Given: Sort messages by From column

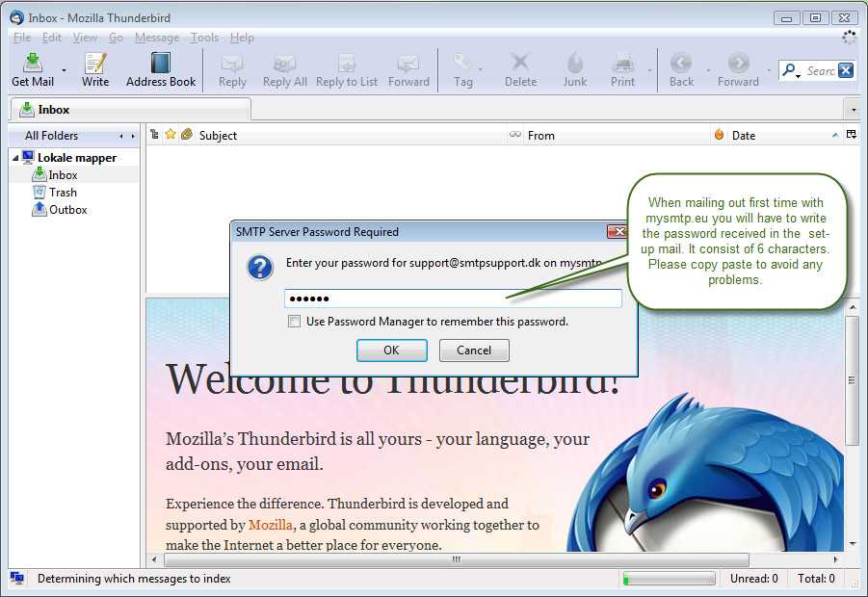Looking at the screenshot, I should click(617, 135).
